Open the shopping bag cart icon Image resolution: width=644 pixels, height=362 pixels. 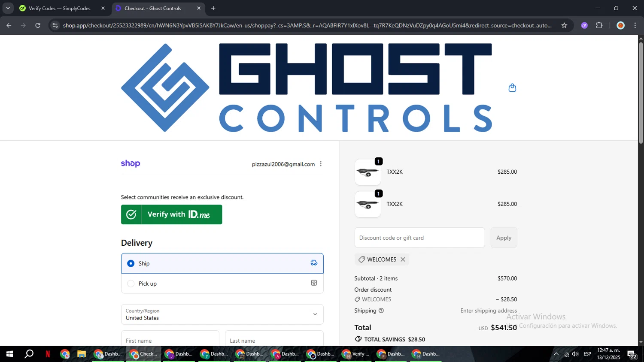pos(512,88)
